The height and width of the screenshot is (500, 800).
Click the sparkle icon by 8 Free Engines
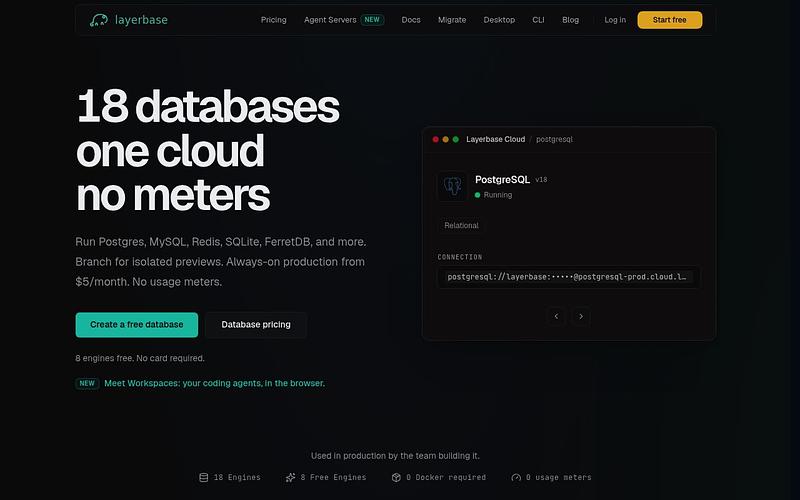[290, 478]
